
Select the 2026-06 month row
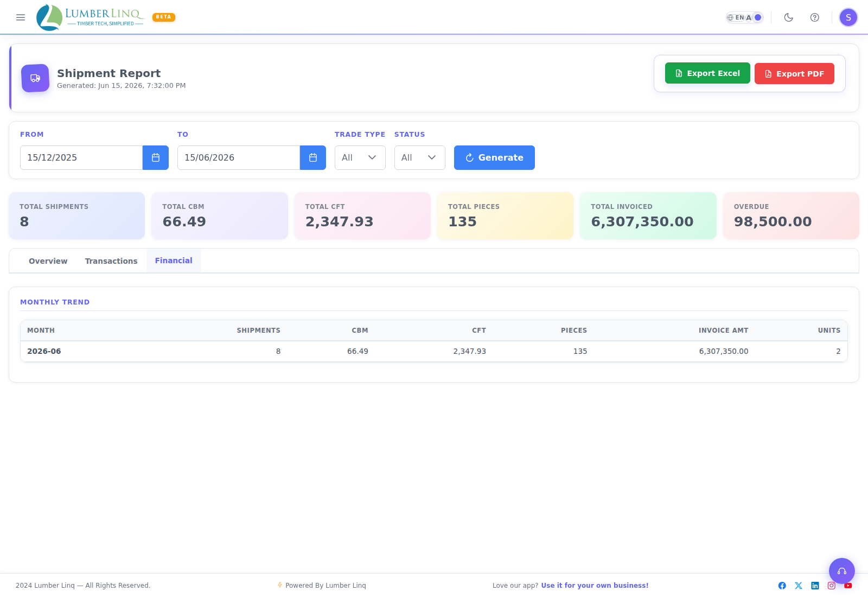coord(434,351)
